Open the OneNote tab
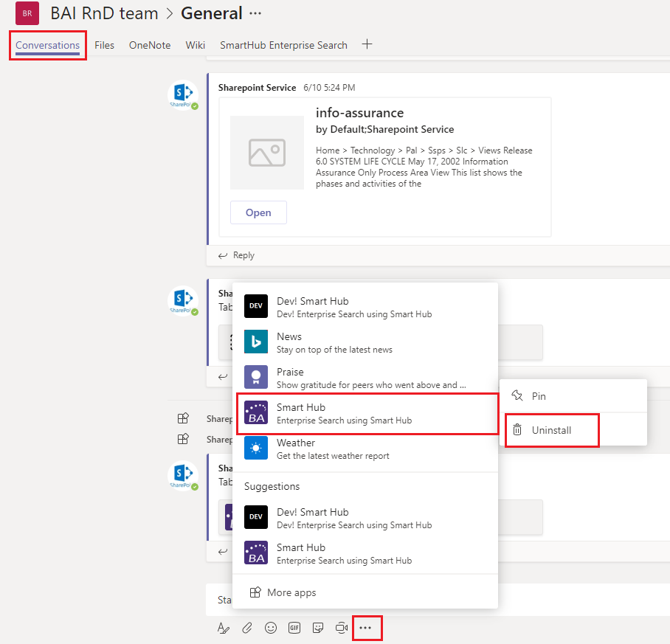This screenshot has height=644, width=670. 150,45
